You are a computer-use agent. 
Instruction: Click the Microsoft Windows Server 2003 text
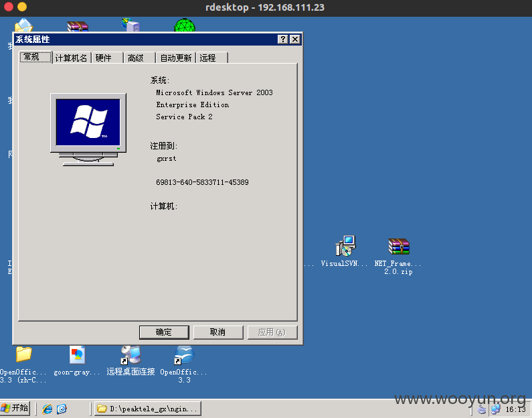click(x=214, y=92)
